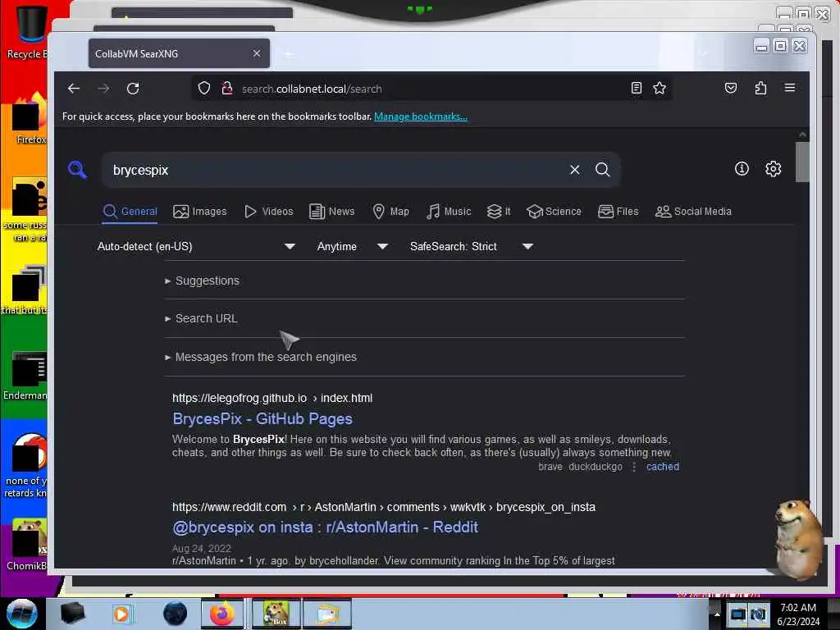Switch to the Videos category

tap(269, 212)
